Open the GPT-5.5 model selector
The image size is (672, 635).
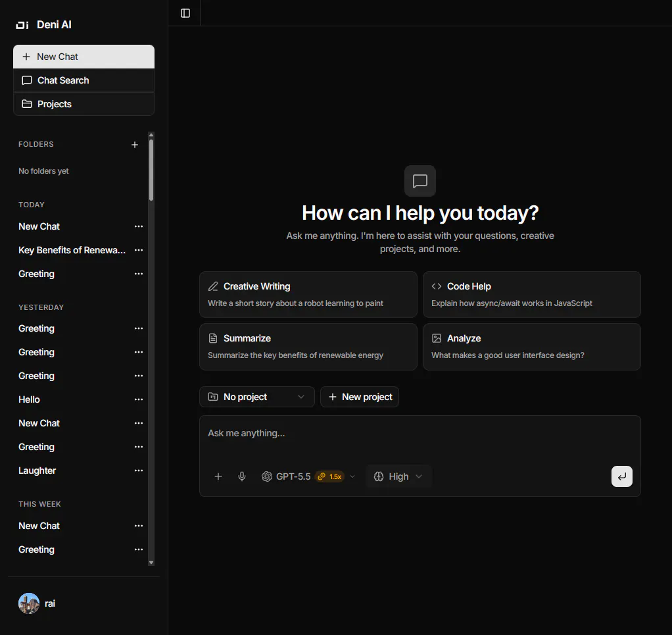[x=308, y=476]
